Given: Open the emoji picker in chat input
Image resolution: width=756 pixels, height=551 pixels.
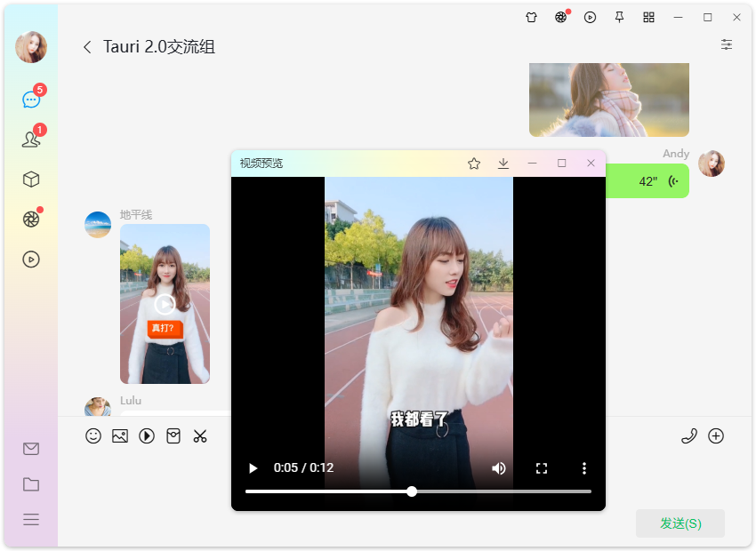Looking at the screenshot, I should click(x=94, y=435).
